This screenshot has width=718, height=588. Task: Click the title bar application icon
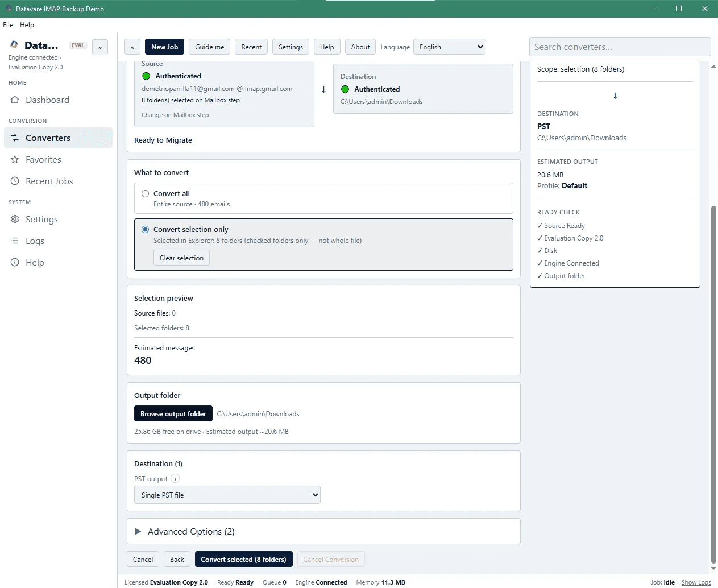[x=8, y=9]
